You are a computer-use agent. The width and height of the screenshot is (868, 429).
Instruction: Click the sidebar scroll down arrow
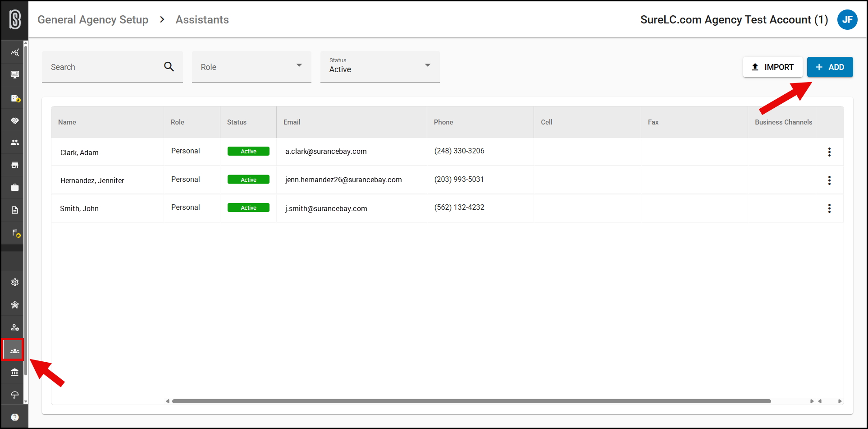pyautogui.click(x=26, y=401)
